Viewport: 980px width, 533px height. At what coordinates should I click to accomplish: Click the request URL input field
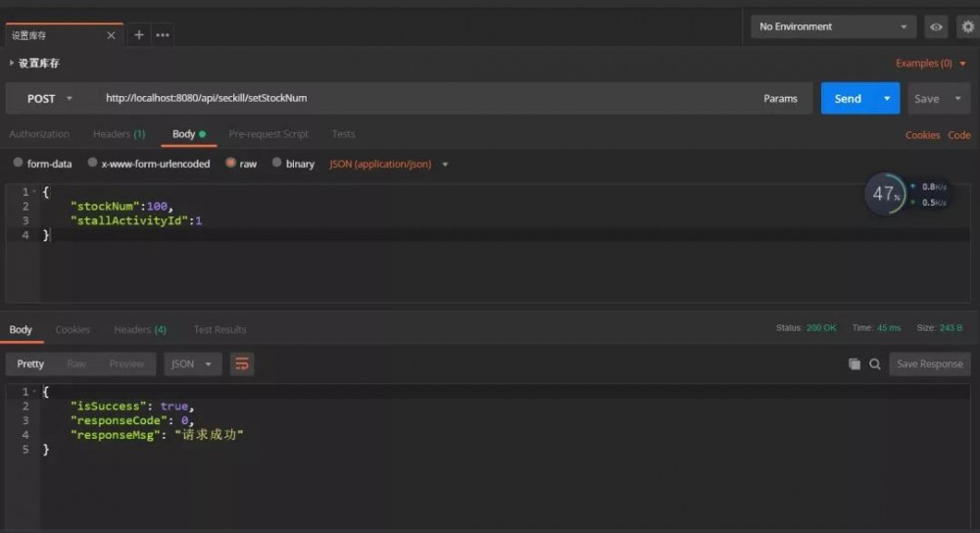point(421,99)
